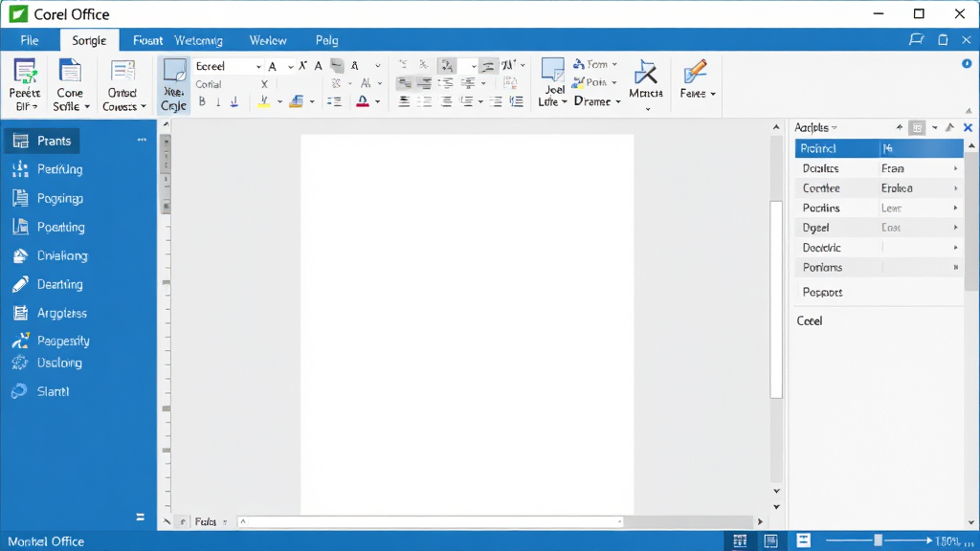Adjust the zoom slider handle
The height and width of the screenshot is (551, 980).
[x=879, y=540]
